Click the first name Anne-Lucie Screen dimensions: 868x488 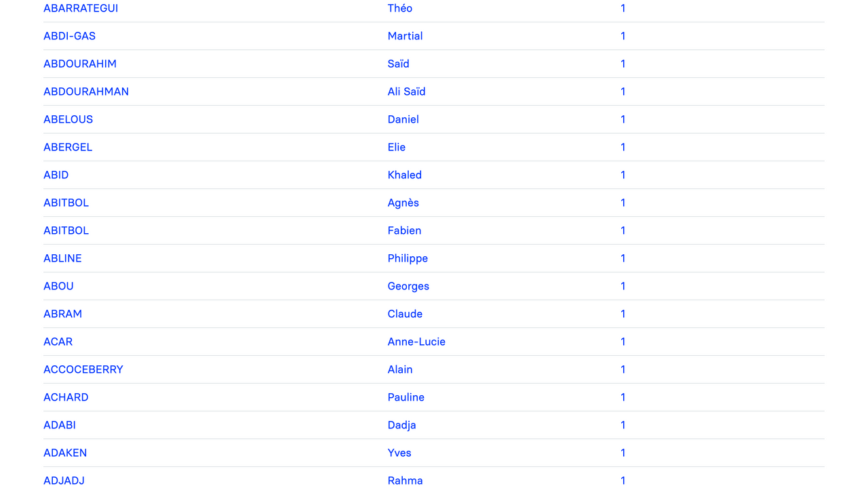click(416, 342)
